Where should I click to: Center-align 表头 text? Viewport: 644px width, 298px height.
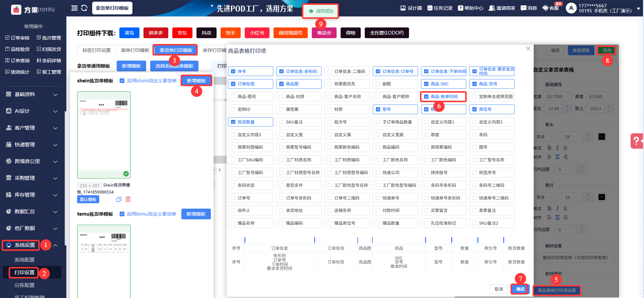tap(557, 157)
